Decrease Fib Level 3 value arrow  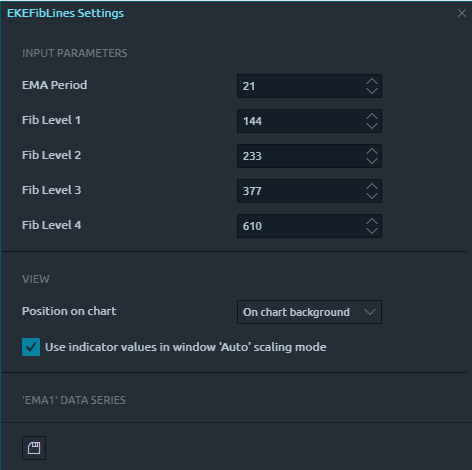point(372,196)
